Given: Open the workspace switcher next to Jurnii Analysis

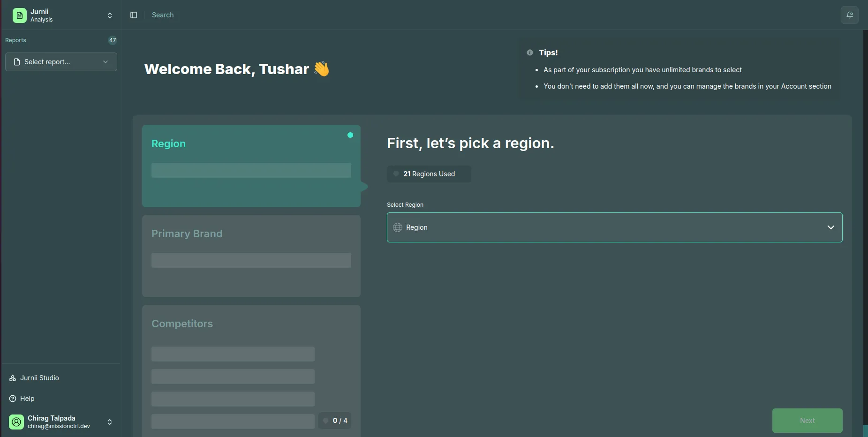Looking at the screenshot, I should point(109,15).
